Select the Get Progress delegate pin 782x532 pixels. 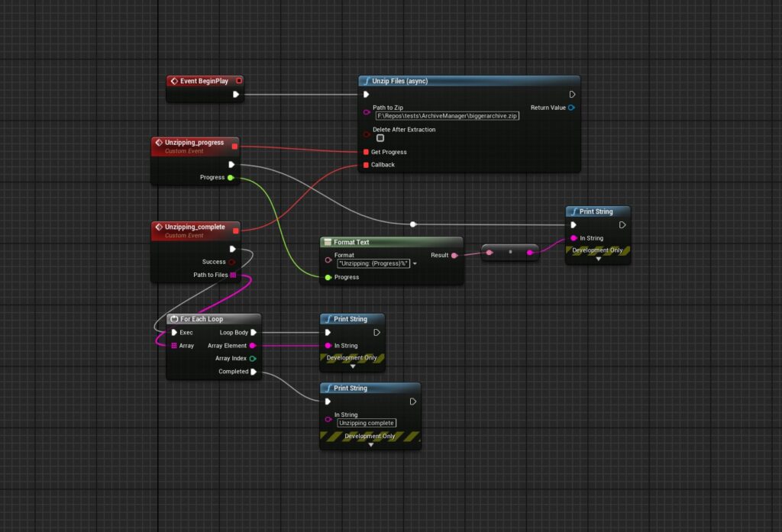(367, 152)
